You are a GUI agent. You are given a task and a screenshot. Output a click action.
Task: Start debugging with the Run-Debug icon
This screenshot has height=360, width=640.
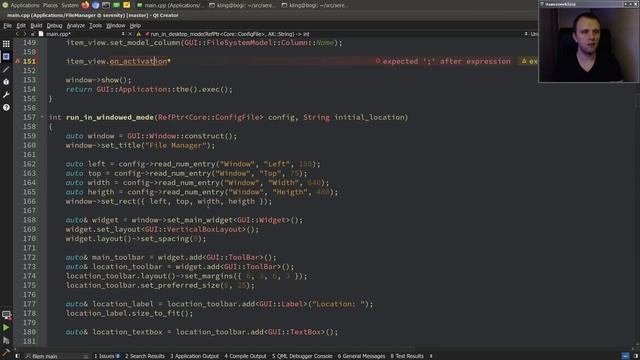(6, 340)
